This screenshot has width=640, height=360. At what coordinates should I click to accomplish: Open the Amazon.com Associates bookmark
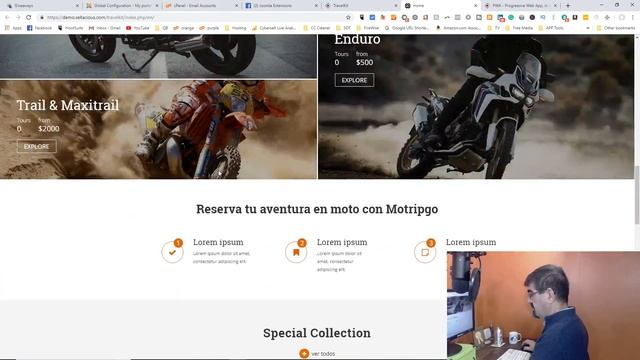click(x=458, y=28)
